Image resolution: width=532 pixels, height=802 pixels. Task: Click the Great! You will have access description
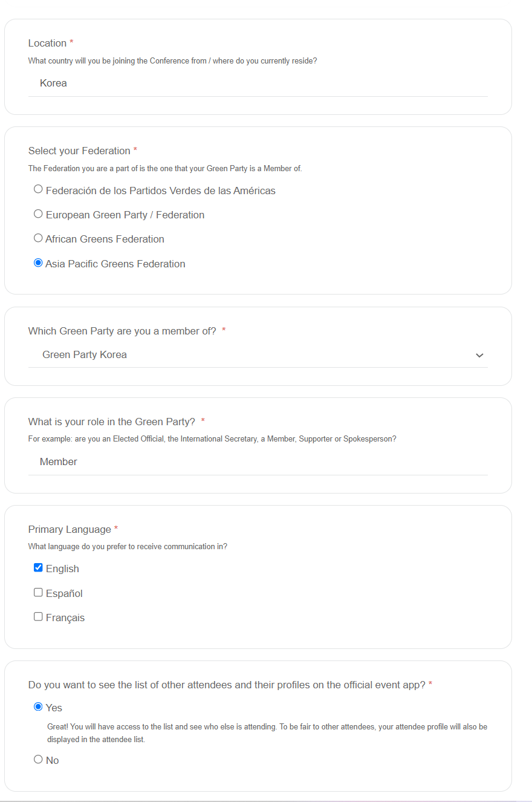(267, 733)
